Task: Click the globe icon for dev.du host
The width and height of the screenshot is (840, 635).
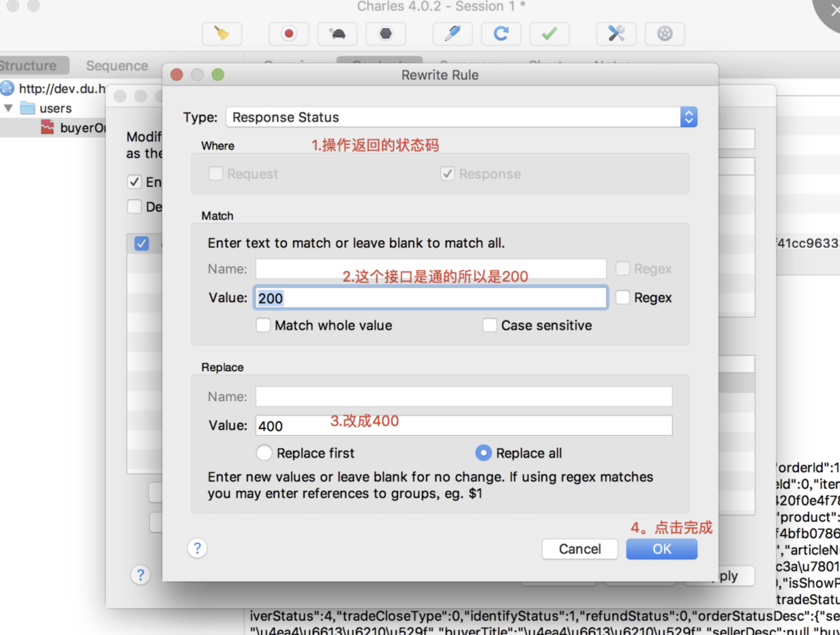Action: tap(7, 88)
